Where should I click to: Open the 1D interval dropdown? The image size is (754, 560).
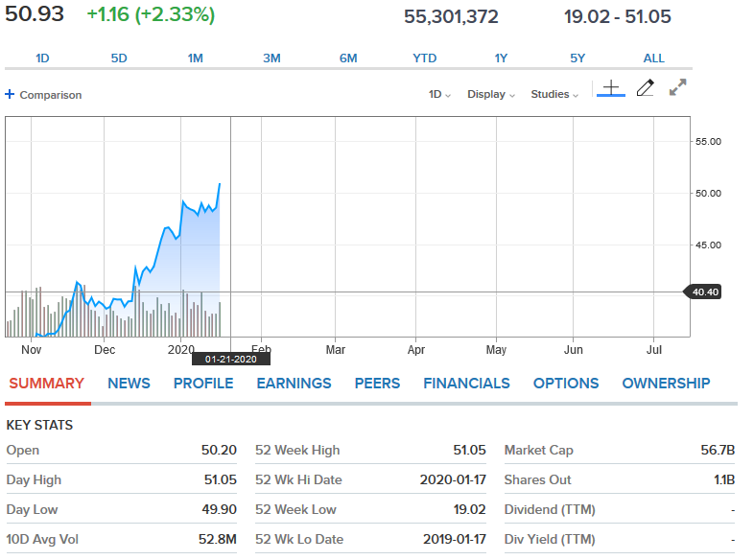tap(439, 95)
